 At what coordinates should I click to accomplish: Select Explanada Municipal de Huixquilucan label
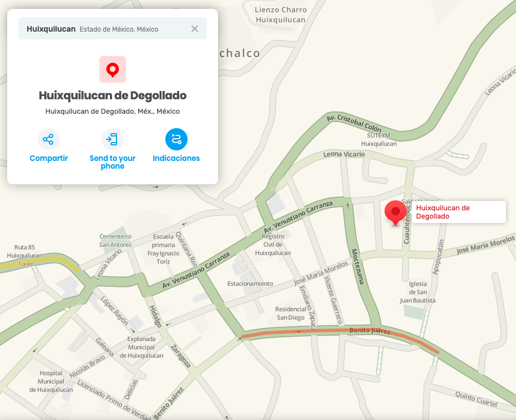tap(141, 347)
